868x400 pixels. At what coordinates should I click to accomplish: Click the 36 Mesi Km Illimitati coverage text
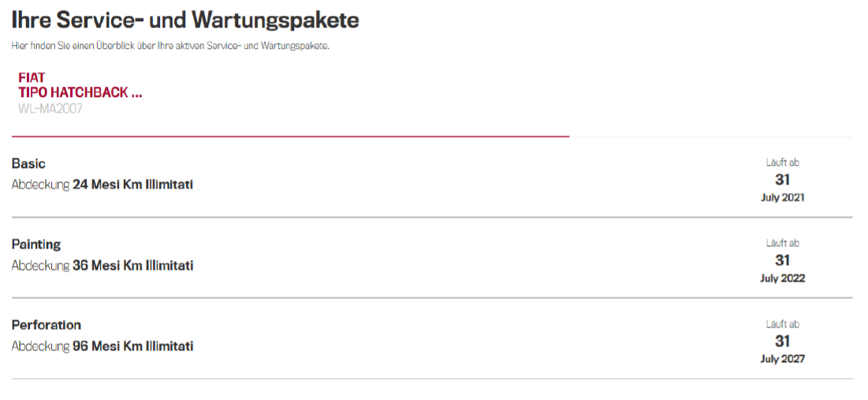(132, 265)
